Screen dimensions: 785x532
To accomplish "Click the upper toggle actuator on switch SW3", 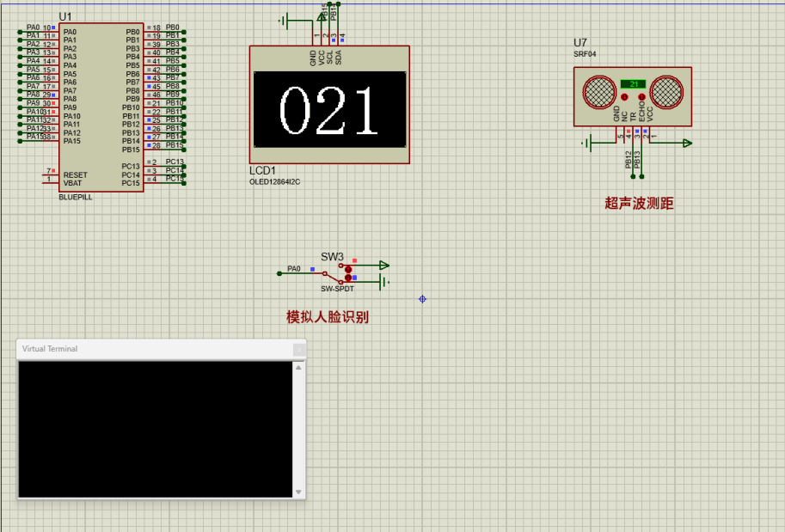I will point(348,269).
